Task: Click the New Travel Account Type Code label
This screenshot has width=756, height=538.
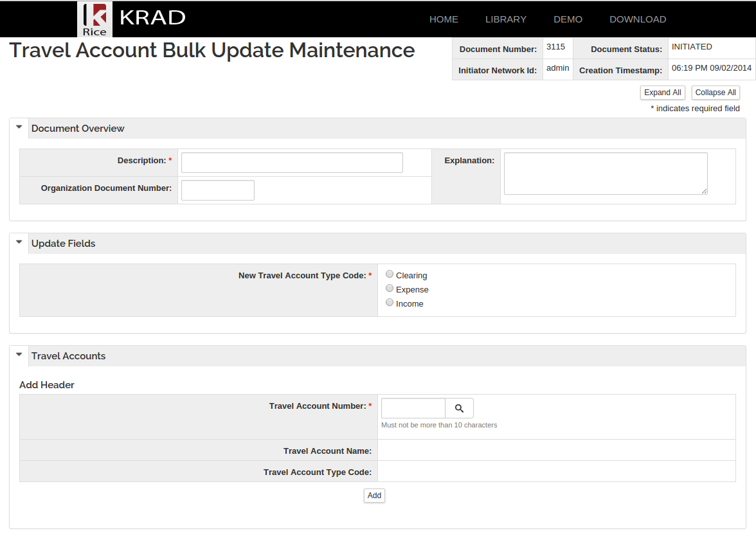Action: [302, 275]
